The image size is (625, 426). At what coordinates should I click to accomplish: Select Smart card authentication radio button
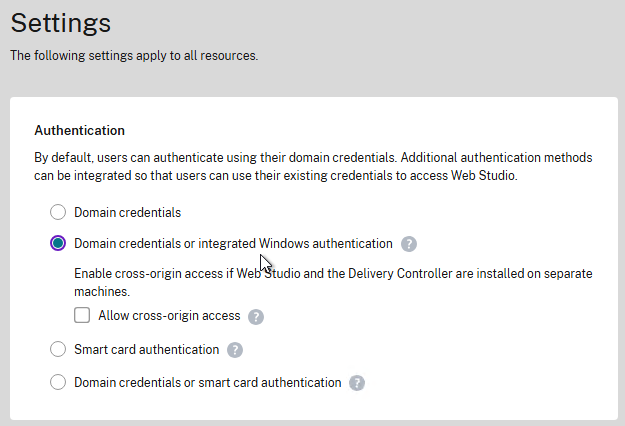[58, 350]
